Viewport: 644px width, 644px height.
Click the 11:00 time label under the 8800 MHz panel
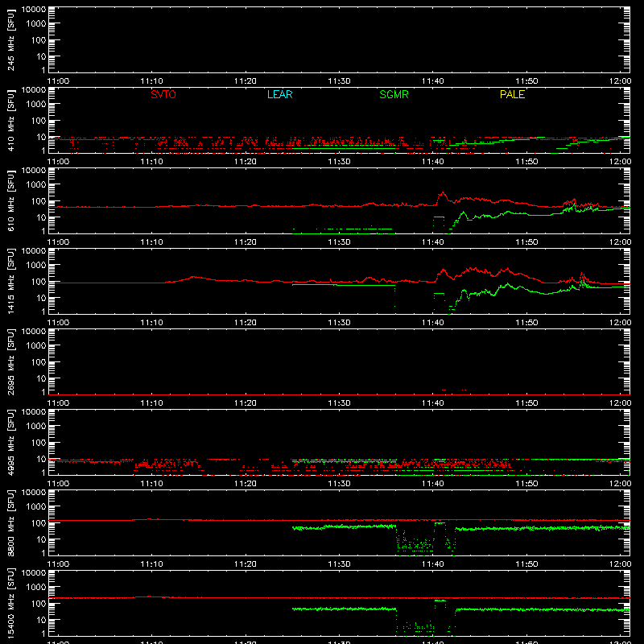58,564
